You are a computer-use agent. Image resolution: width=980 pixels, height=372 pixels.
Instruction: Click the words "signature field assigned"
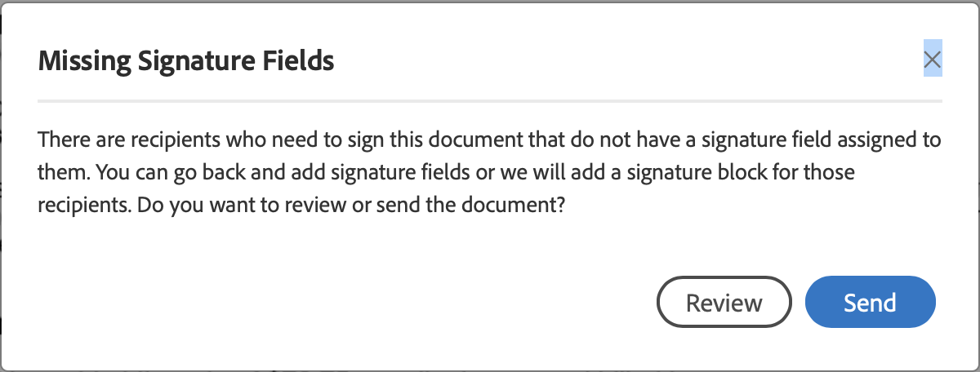click(789, 139)
